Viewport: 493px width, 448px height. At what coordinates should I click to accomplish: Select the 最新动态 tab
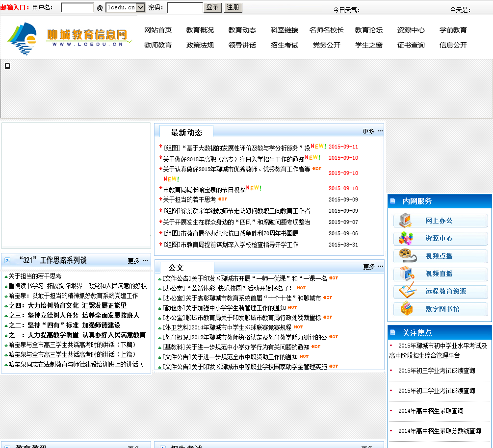(186, 132)
